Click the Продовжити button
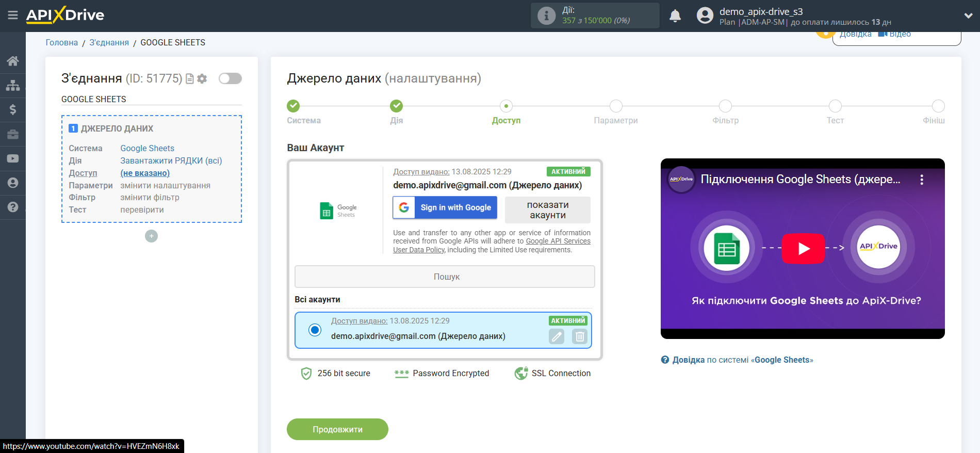Image resolution: width=980 pixels, height=453 pixels. pyautogui.click(x=337, y=429)
